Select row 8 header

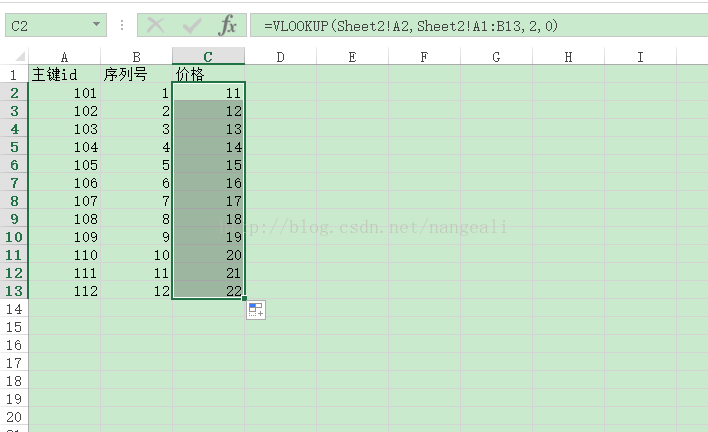(x=14, y=200)
